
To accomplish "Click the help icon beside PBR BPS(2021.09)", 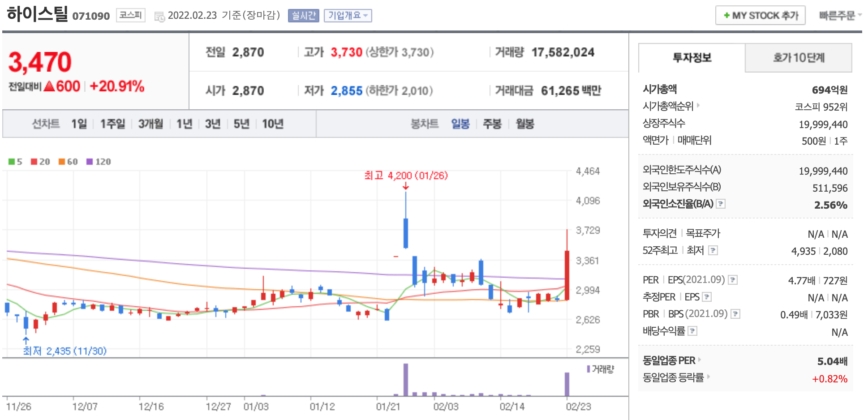I will 735,314.
